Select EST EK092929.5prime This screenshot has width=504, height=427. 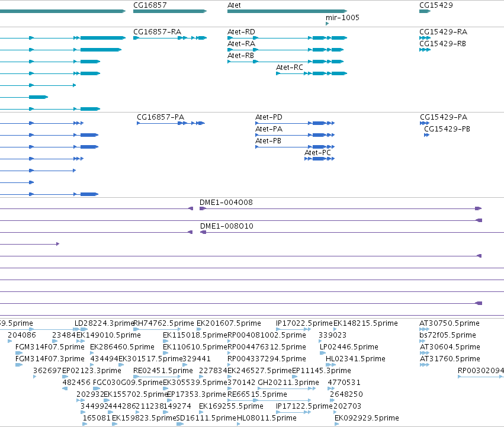367,418
